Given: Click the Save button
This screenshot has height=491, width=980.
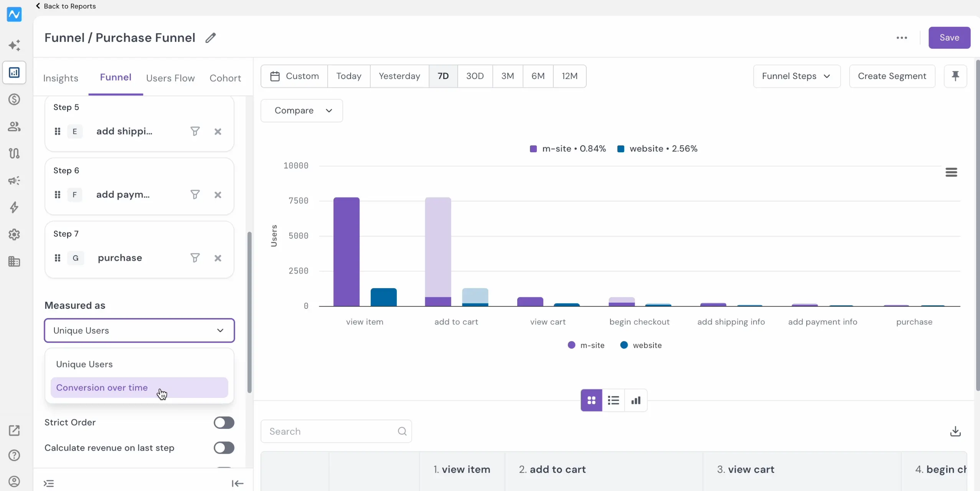Looking at the screenshot, I should (949, 38).
